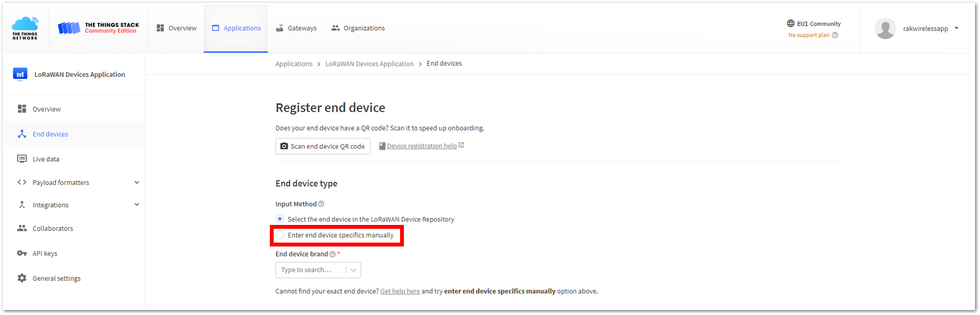Click the End device brand help icon

[x=332, y=254]
